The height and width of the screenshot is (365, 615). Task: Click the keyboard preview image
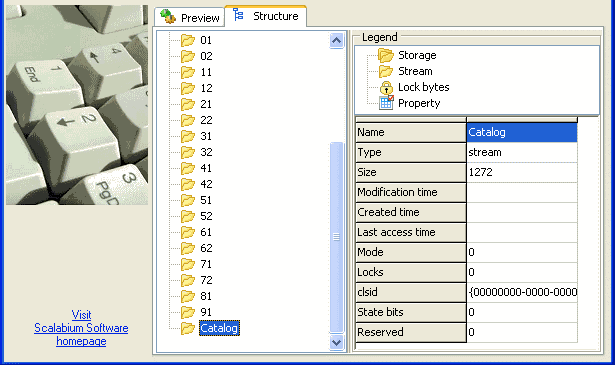[x=77, y=105]
